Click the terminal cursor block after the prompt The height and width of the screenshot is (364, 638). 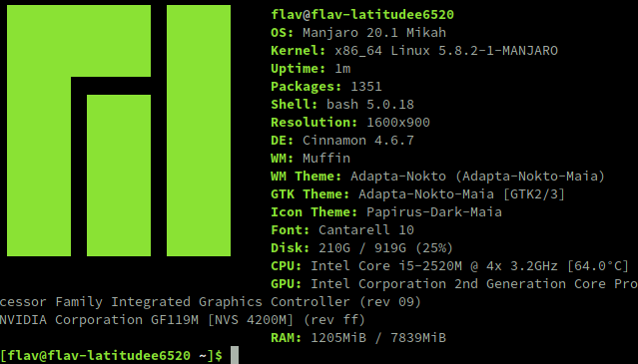coord(235,355)
